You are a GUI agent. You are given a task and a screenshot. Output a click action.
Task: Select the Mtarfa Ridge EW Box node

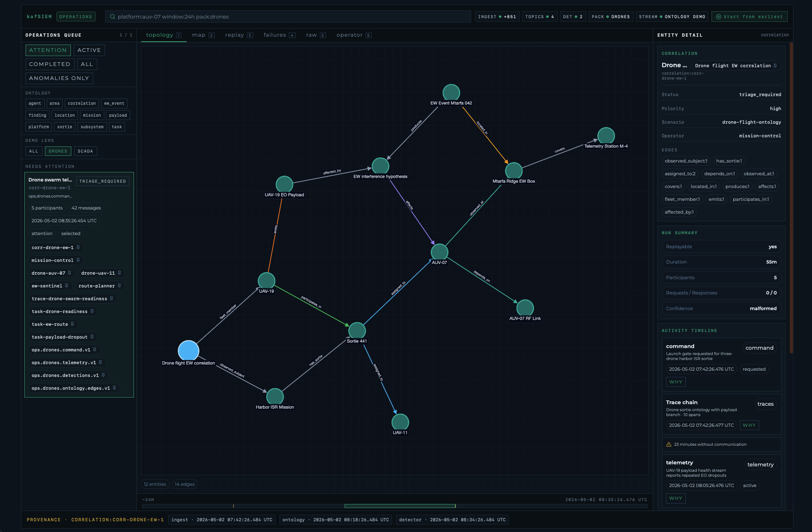point(514,171)
